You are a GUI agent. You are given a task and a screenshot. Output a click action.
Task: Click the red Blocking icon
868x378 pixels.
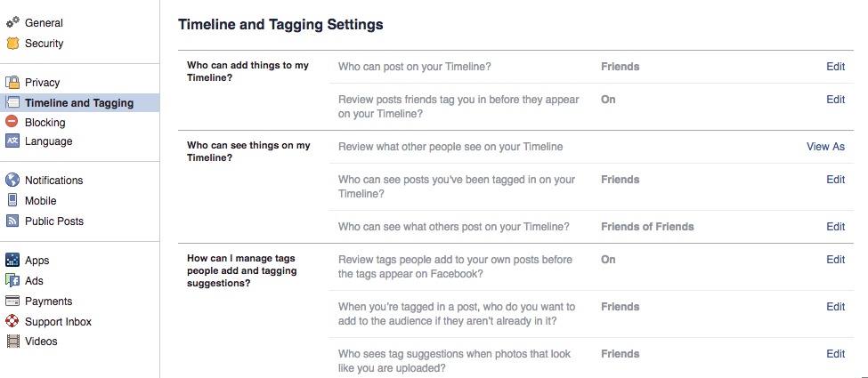tap(12, 121)
